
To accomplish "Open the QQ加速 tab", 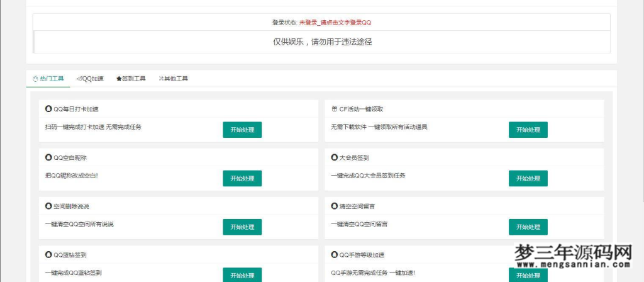I will pos(90,79).
